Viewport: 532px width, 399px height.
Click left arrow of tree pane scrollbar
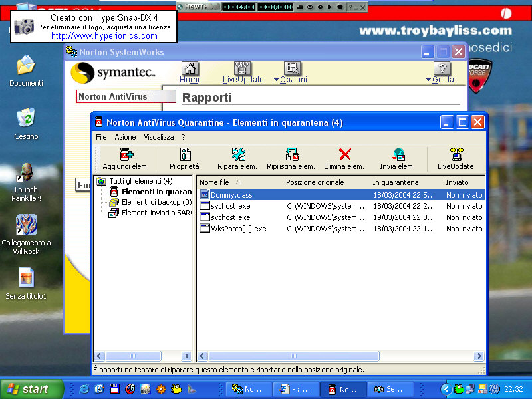[99, 356]
